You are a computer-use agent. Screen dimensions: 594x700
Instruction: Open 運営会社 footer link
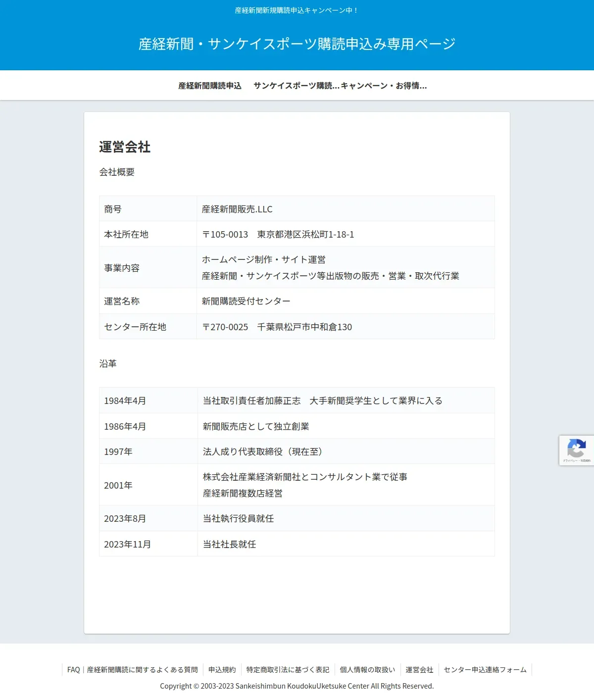pos(419,670)
